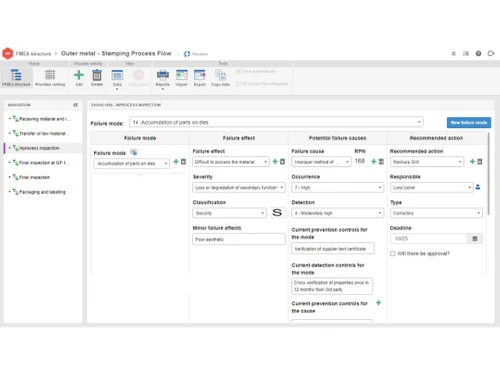
Task: Click the S classification symbol button
Action: point(277,213)
